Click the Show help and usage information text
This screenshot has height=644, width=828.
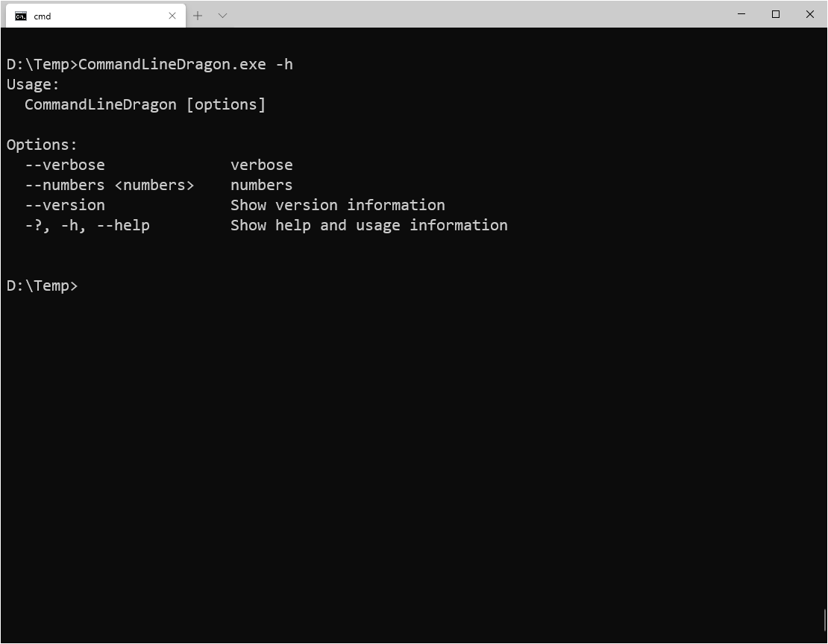point(368,225)
